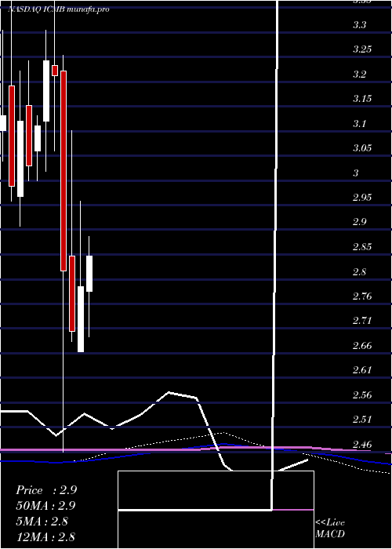Click the 3.2 price axis label
392x549 pixels.
click(359, 75)
